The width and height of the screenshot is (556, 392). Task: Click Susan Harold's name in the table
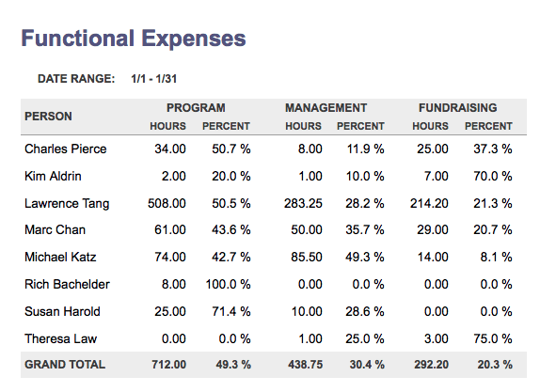[62, 311]
